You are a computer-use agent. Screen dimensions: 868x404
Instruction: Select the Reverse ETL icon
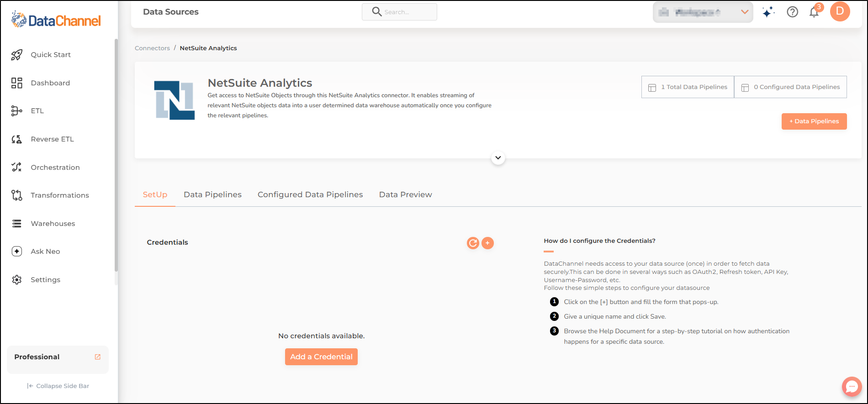pyautogui.click(x=17, y=139)
